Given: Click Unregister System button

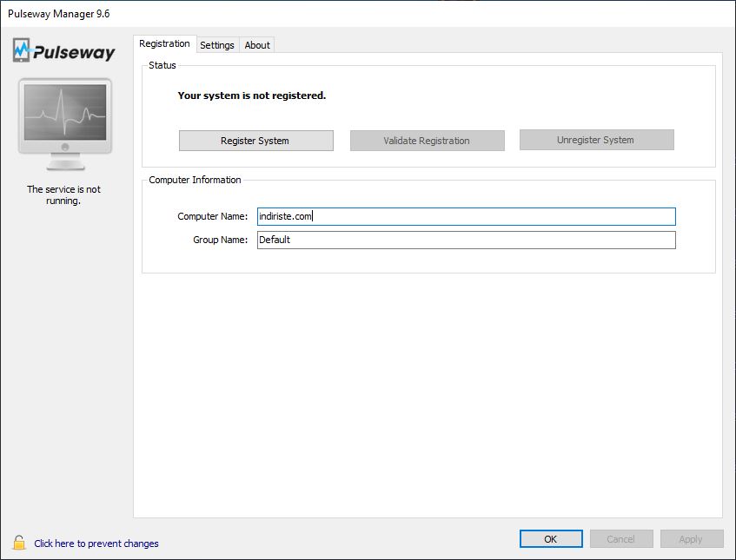Looking at the screenshot, I should tap(597, 140).
